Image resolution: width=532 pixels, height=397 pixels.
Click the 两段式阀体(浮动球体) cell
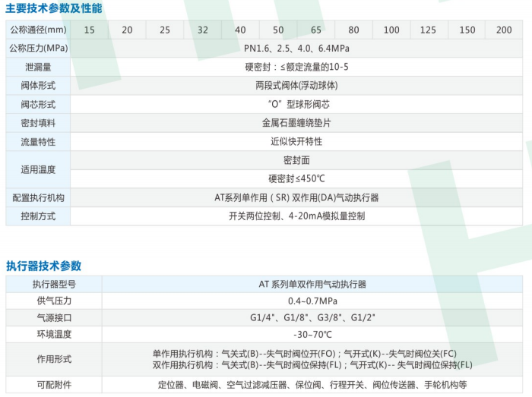click(x=296, y=85)
